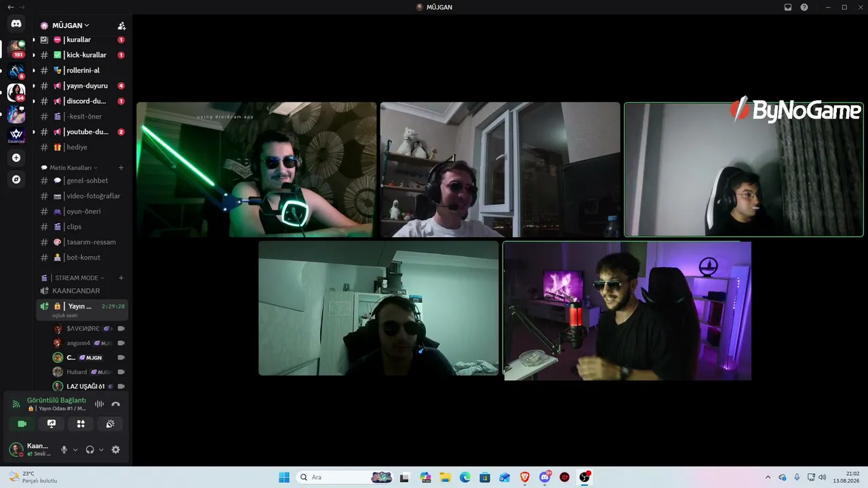Screen dimensions: 868x488
Task: Open the clips channel
Action: 83,227
